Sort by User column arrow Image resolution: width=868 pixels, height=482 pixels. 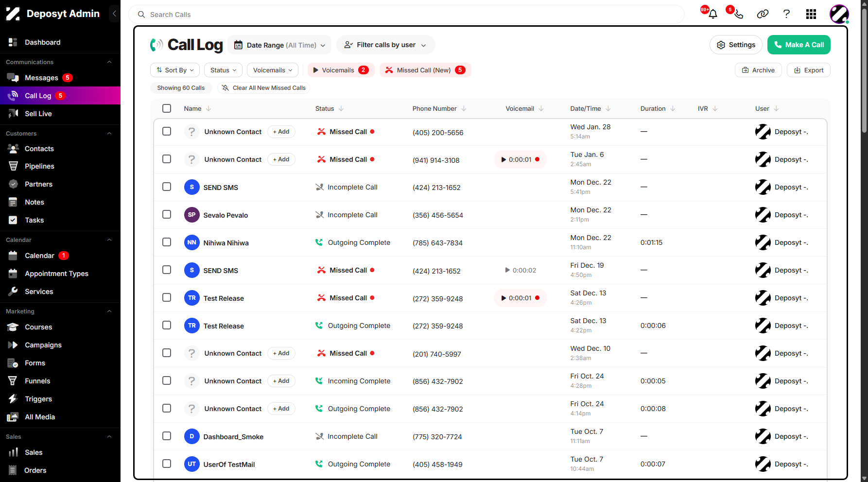(776, 108)
